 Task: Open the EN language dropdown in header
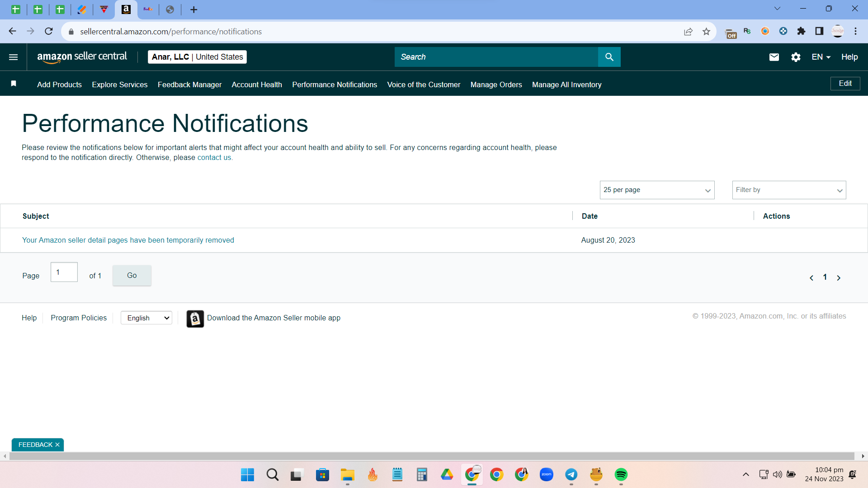click(821, 57)
